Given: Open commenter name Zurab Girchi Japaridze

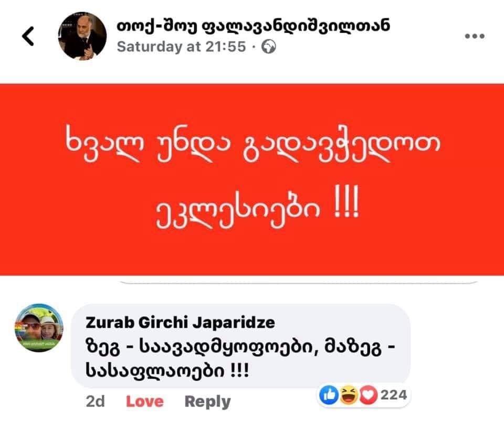Looking at the screenshot, I should click(180, 323).
